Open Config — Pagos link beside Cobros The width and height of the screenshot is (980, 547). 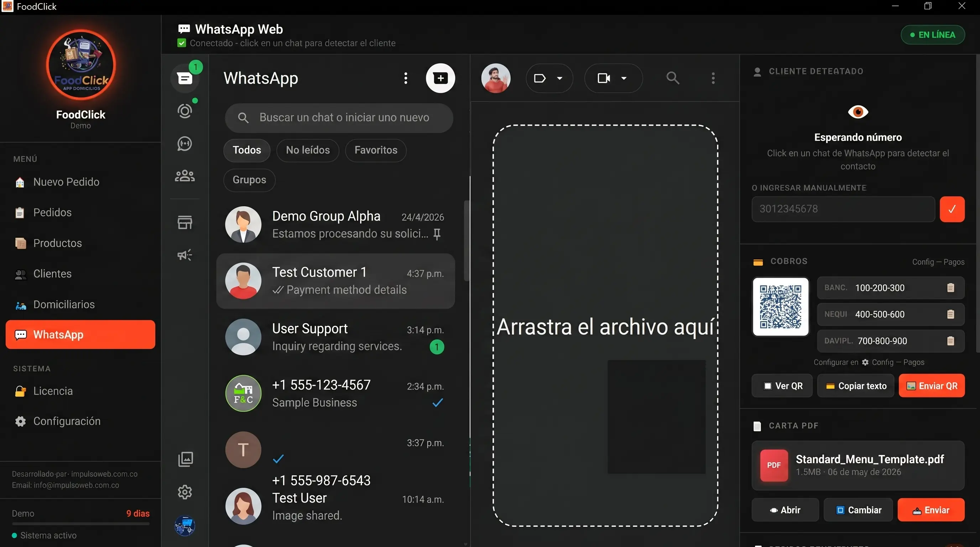[938, 262]
